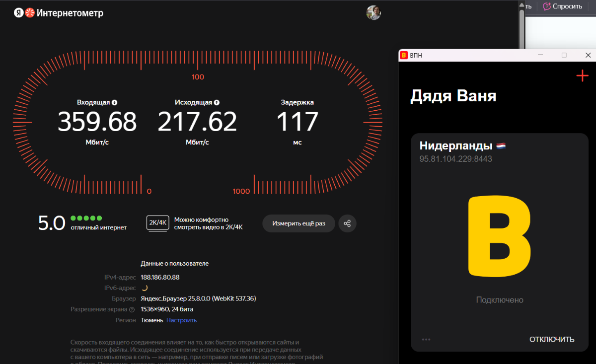This screenshot has width=596, height=364.
Task: Click the gauge's 1000 scale label
Action: 241,191
